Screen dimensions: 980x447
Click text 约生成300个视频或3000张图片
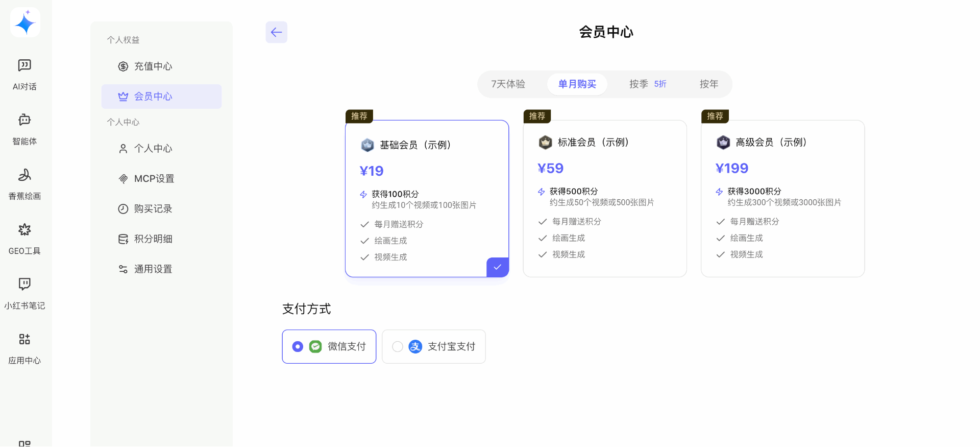click(785, 203)
